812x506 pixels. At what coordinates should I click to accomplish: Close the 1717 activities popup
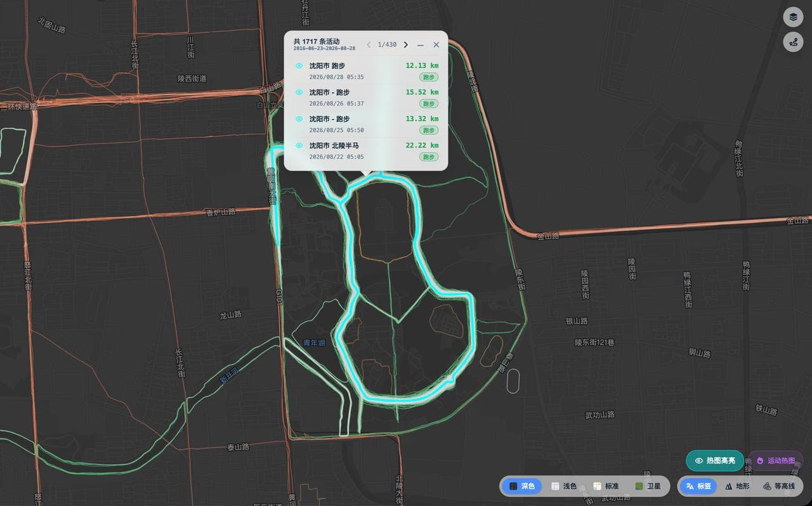pos(436,44)
